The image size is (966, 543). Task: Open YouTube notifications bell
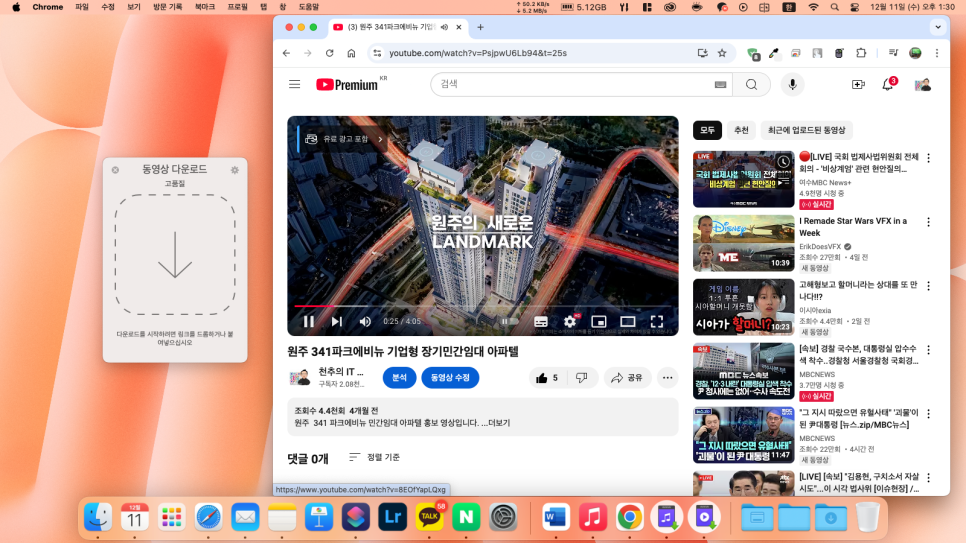[888, 84]
